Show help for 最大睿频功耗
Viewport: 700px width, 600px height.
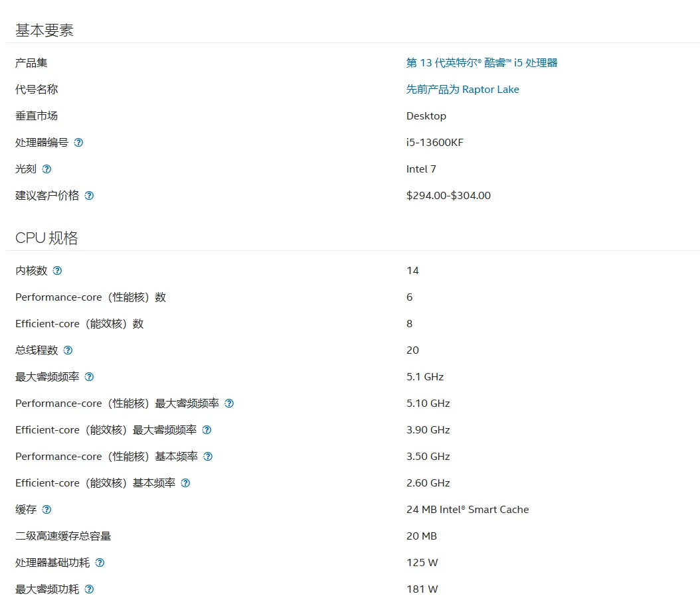click(x=89, y=589)
